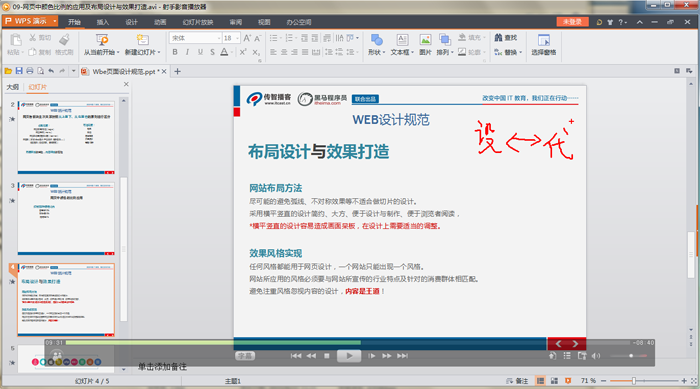
Task: Toggle left text alignment
Action: pos(273,52)
